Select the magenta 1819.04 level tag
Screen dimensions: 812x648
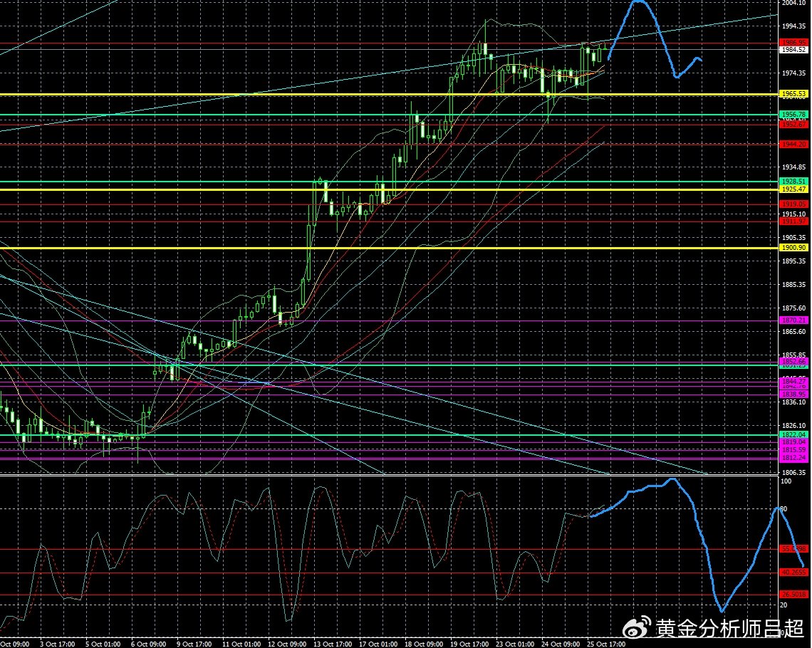pyautogui.click(x=793, y=442)
